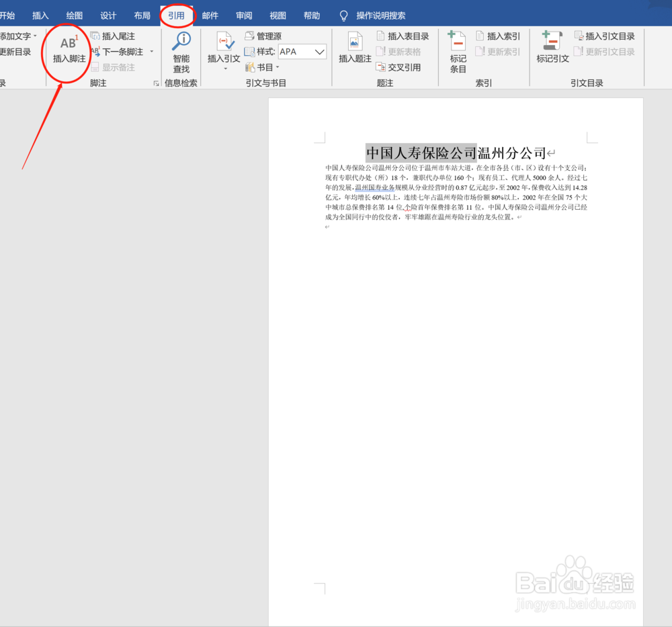672x627 pixels.
Task: Click the Insert Footnote (插入脚注) button
Action: tap(69, 49)
